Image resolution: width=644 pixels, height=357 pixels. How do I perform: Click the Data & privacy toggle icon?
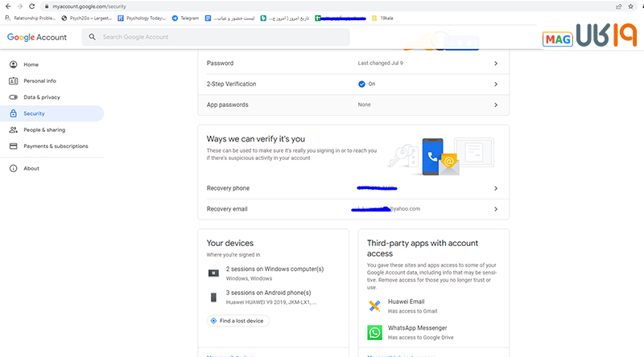tap(14, 97)
